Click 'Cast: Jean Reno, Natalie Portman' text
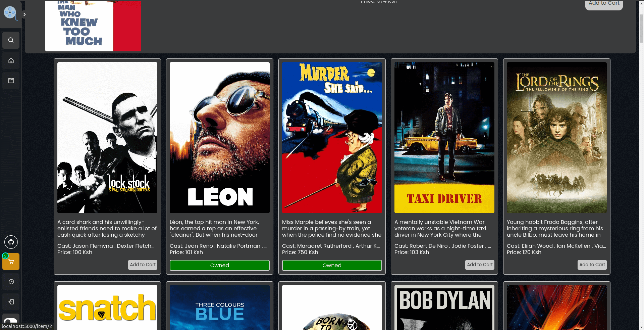This screenshot has height=330, width=644. click(x=218, y=246)
